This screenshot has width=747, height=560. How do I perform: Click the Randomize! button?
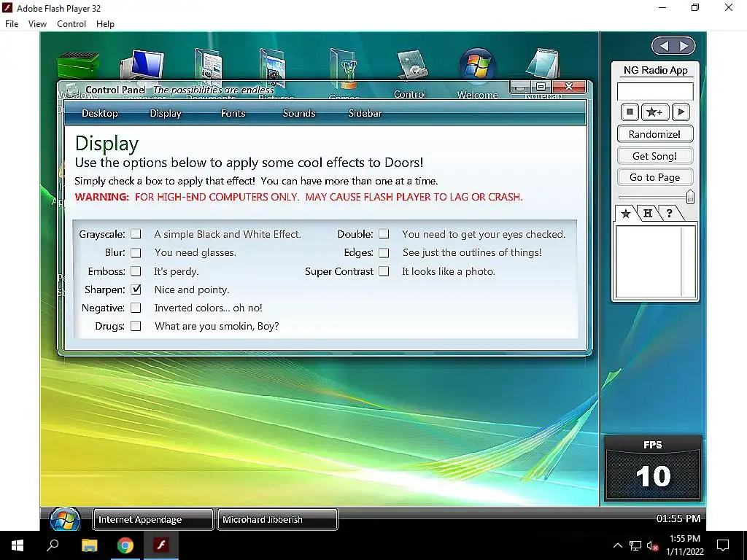[655, 134]
